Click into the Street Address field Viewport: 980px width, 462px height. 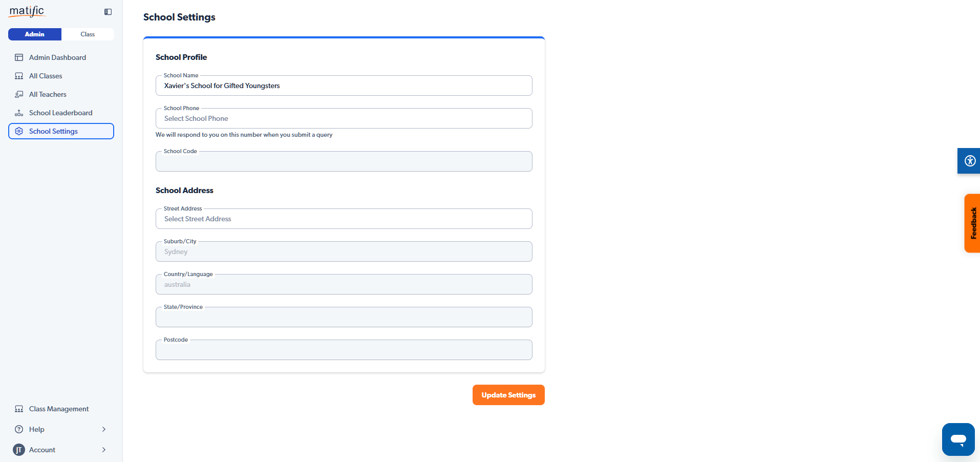coord(344,219)
